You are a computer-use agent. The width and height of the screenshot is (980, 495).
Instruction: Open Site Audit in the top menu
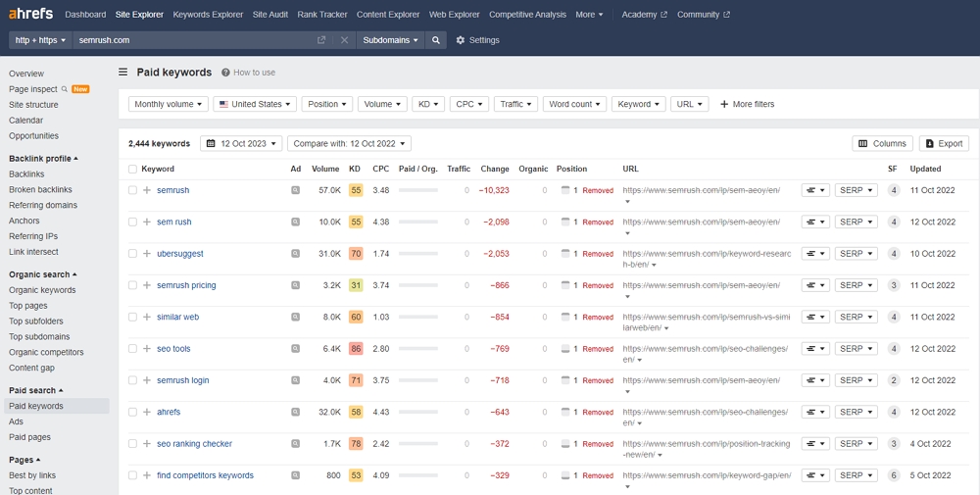pos(270,15)
